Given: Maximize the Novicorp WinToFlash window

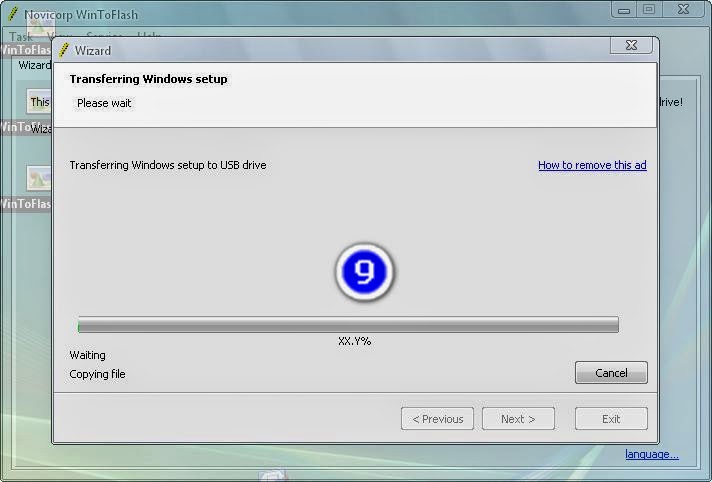Looking at the screenshot, I should point(649,10).
